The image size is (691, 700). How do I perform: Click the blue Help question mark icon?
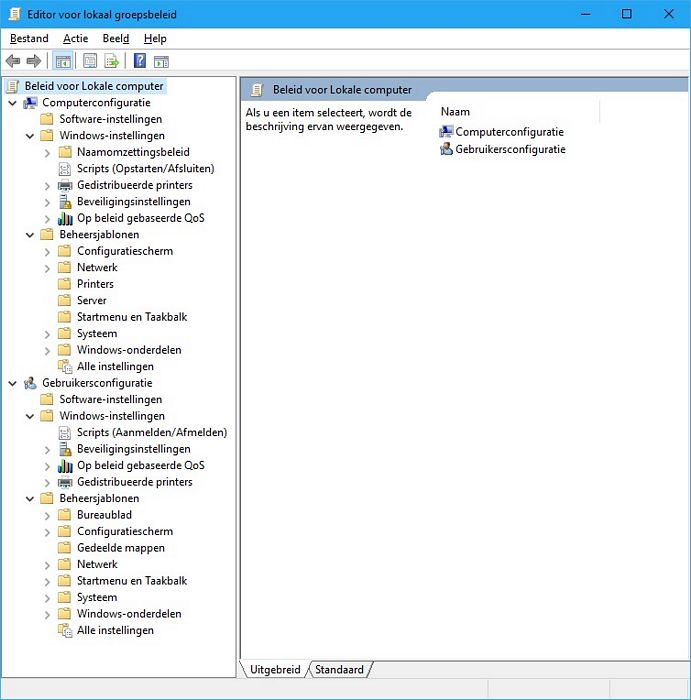tap(140, 61)
